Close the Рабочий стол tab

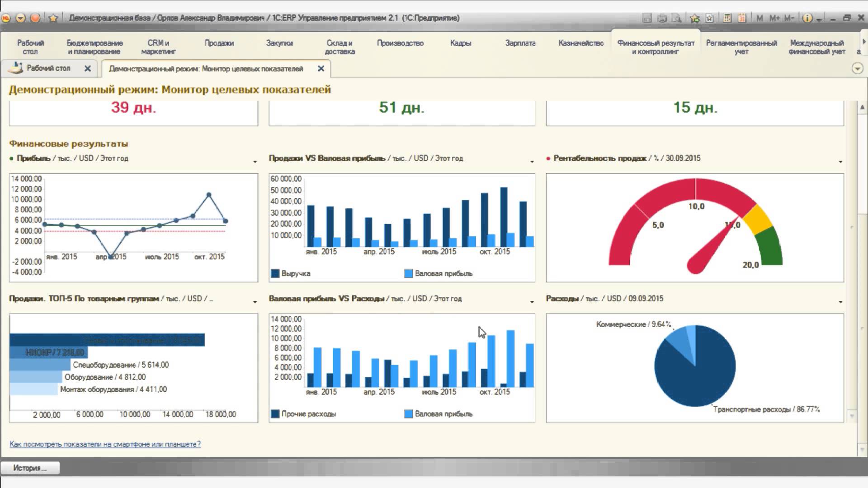pyautogui.click(x=88, y=69)
